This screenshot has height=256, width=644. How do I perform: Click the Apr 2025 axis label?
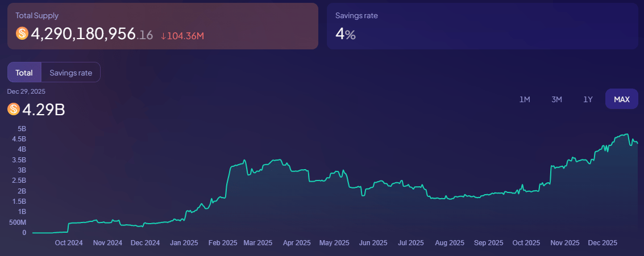297,243
